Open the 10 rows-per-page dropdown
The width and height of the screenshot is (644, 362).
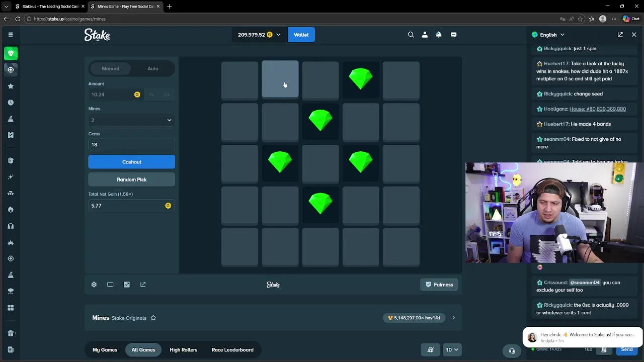452,350
